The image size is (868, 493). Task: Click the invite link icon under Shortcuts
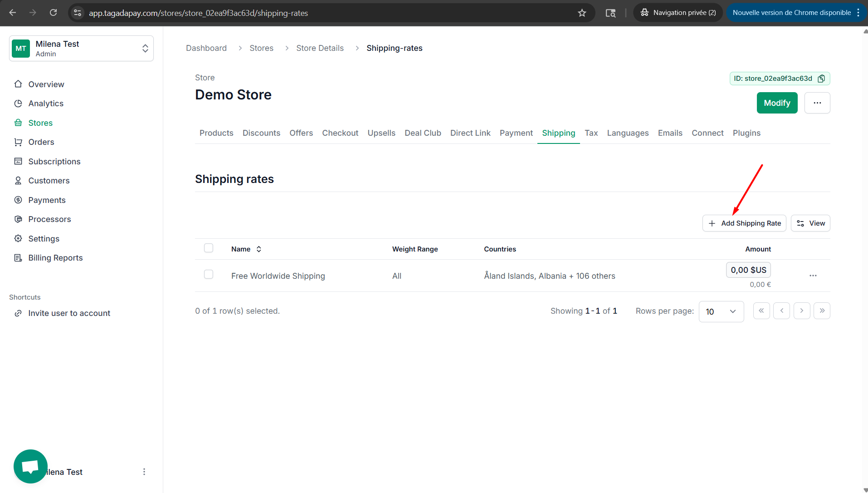(18, 313)
